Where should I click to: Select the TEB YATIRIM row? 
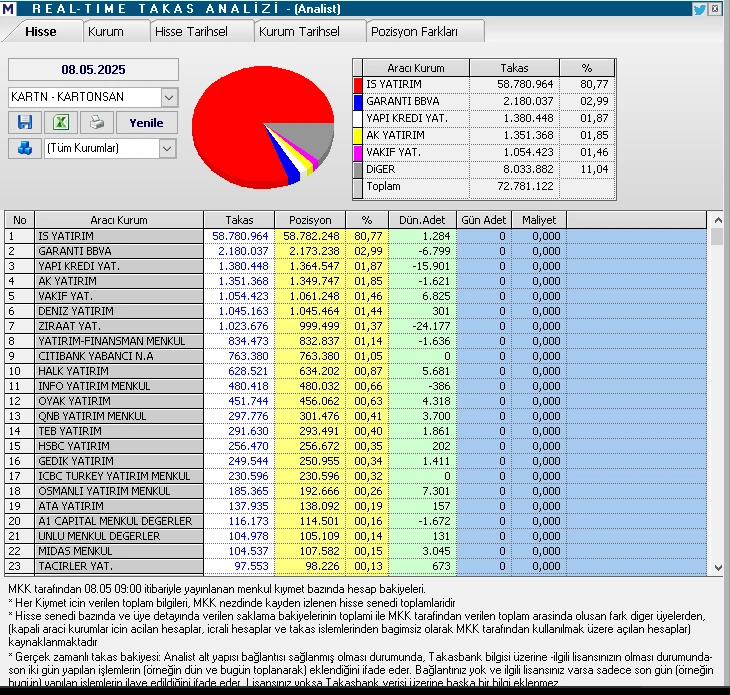pos(356,431)
